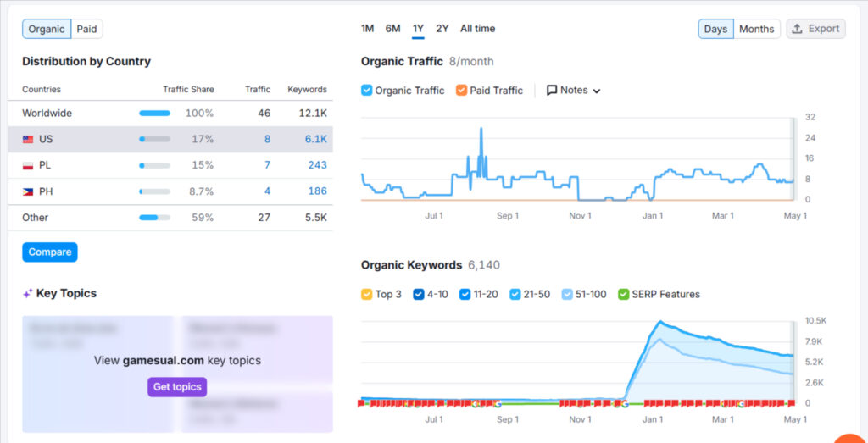Image resolution: width=868 pixels, height=443 pixels.
Task: Click the Export button
Action: coord(816,29)
